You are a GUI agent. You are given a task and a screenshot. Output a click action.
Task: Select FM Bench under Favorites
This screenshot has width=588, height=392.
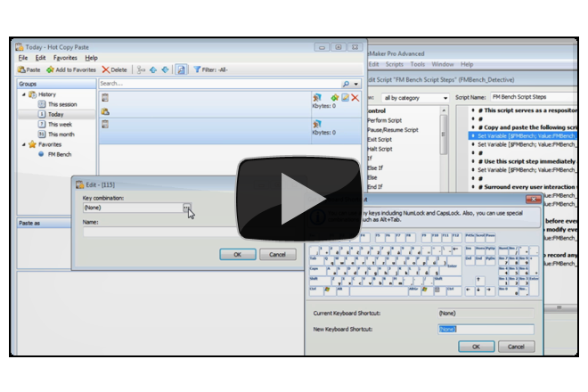(x=61, y=154)
